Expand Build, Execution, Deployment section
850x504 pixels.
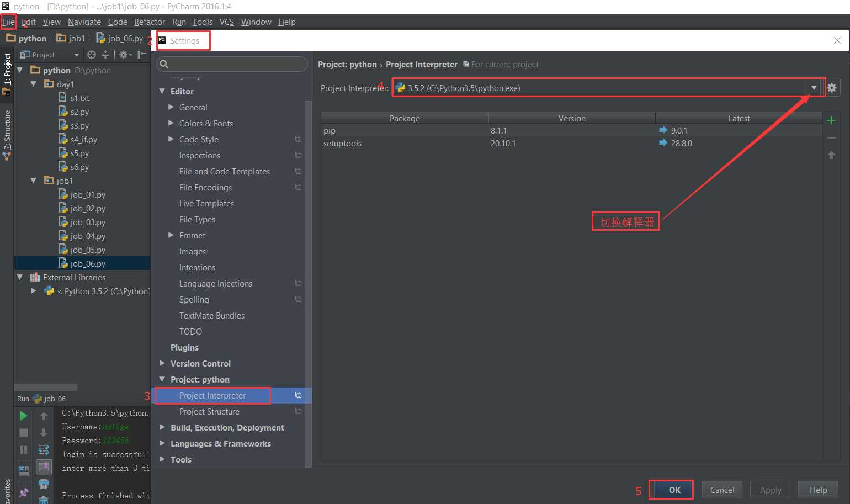[162, 427]
